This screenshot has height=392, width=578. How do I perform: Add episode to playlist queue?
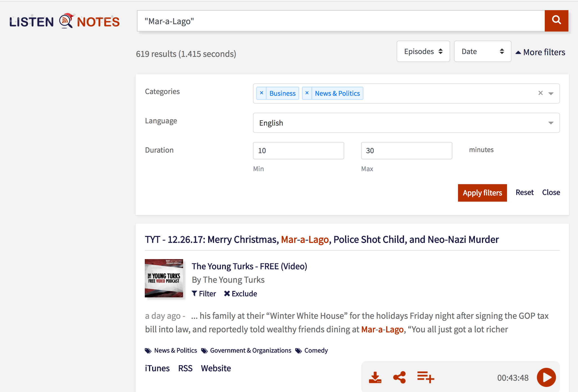[425, 377]
